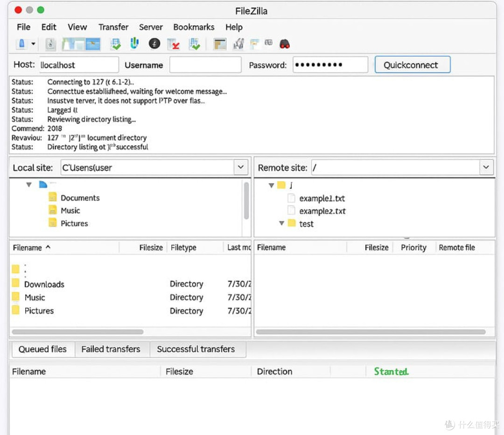Select Music in local tree
This screenshot has width=504, height=435.
[70, 211]
